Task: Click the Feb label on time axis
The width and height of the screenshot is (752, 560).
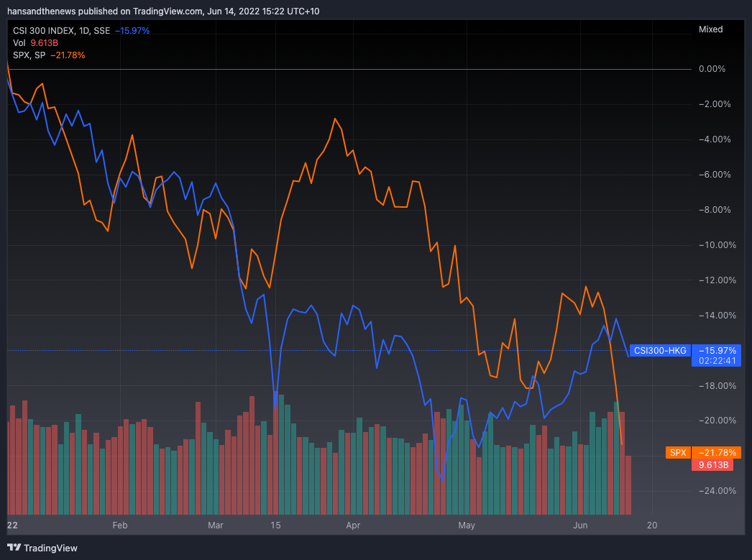Action: click(119, 525)
